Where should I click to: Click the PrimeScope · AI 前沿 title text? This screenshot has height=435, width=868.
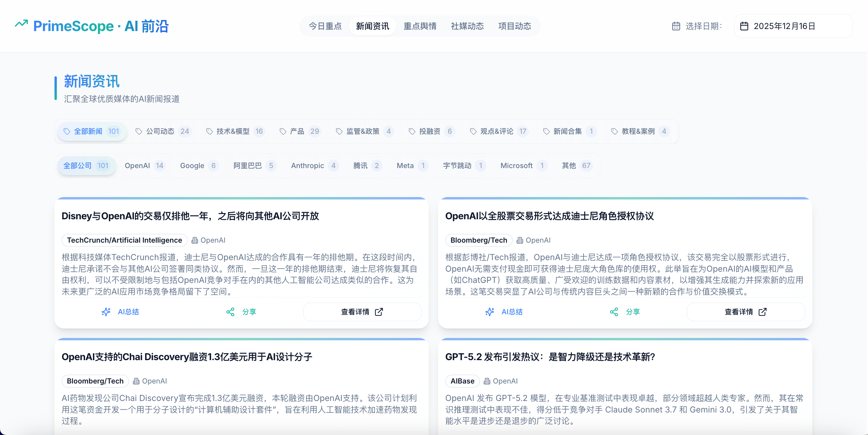[x=101, y=26]
